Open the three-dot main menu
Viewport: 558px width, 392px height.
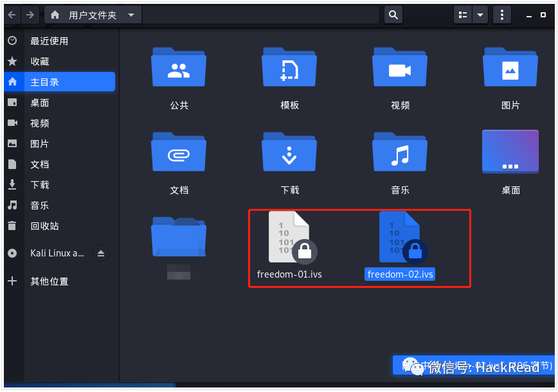click(502, 15)
